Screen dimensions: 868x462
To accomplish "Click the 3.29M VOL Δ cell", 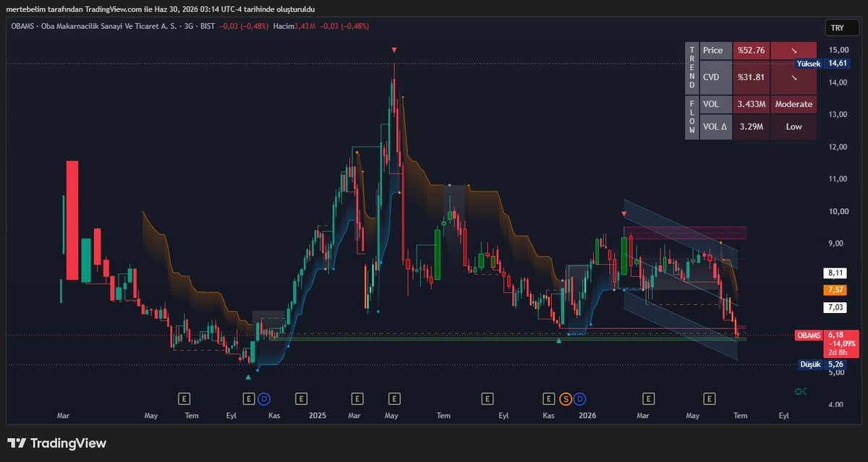I will click(752, 127).
